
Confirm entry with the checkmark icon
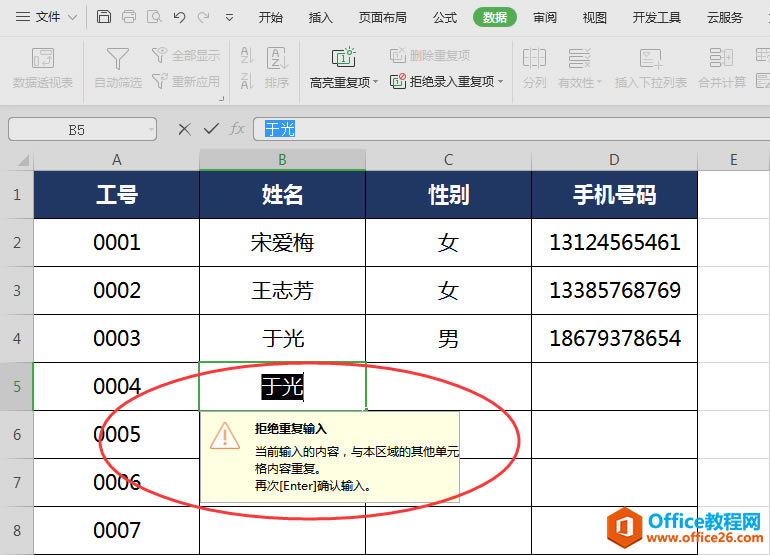(x=210, y=129)
